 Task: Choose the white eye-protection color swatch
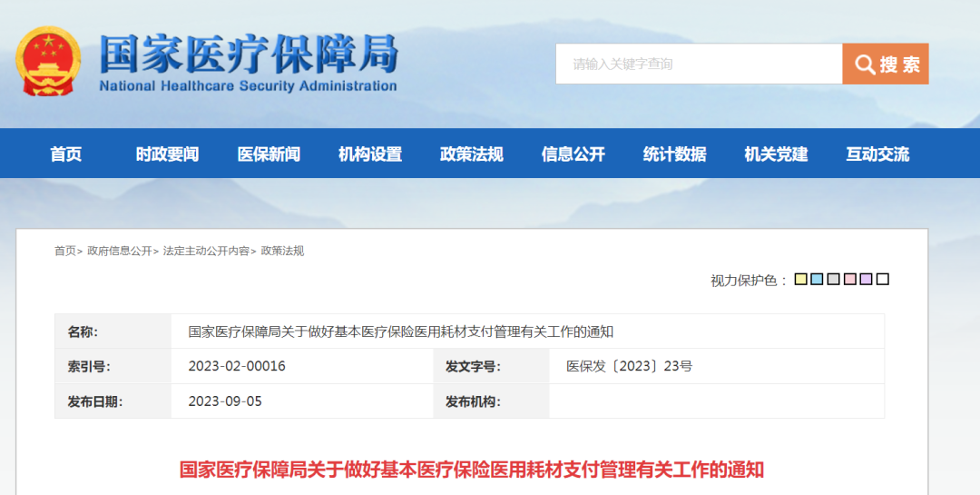click(x=883, y=279)
